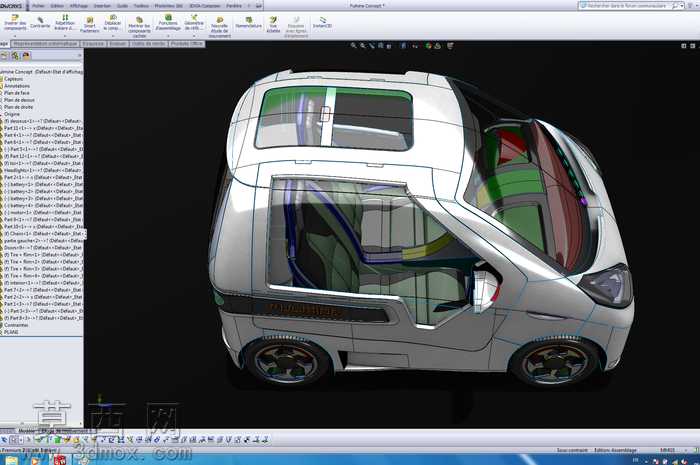Viewport: 700px width, 465px height.
Task: Click the SolidWorks taskbar icon
Action: (60, 460)
